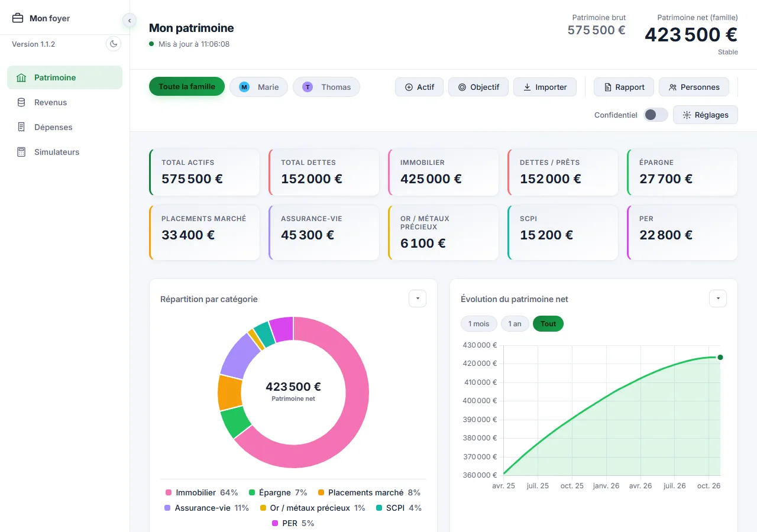Filter the view to Marie
This screenshot has width=757, height=532.
258,87
